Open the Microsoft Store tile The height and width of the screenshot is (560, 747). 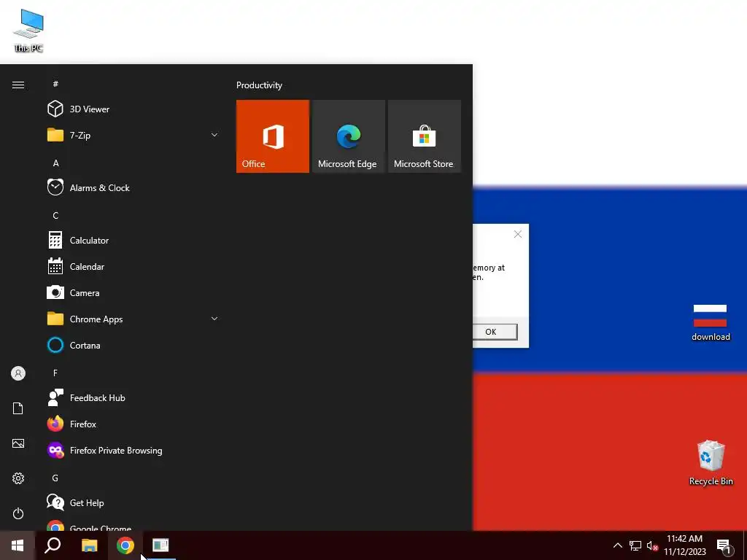pyautogui.click(x=424, y=136)
